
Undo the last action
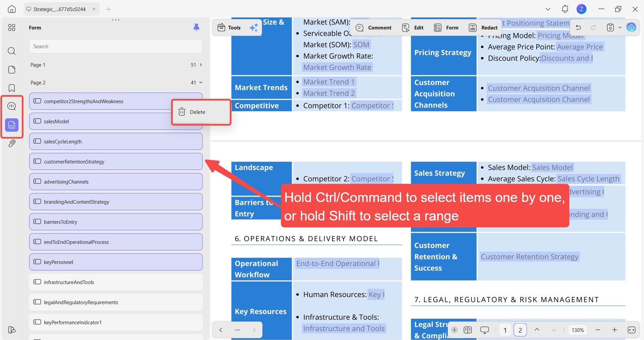point(578,27)
